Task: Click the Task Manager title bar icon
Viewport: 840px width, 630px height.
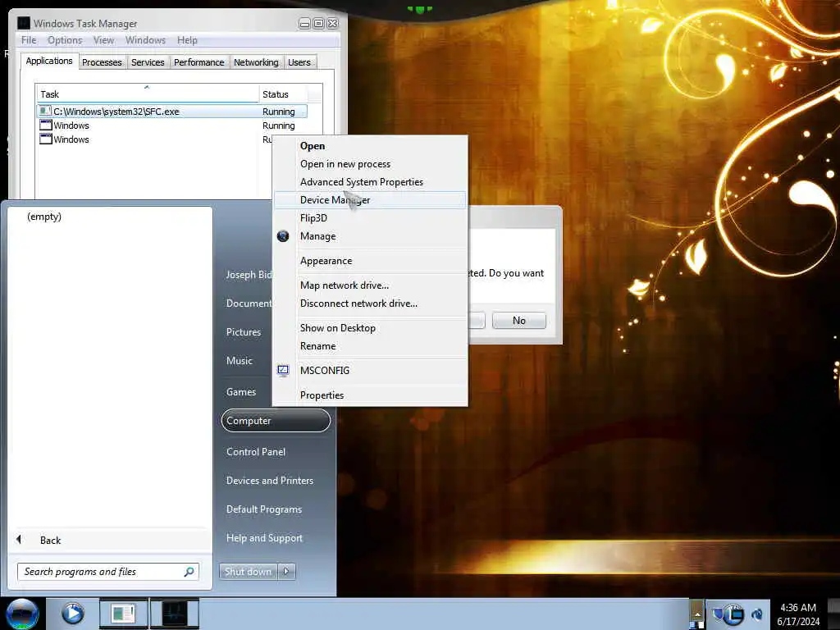Action: tap(24, 23)
